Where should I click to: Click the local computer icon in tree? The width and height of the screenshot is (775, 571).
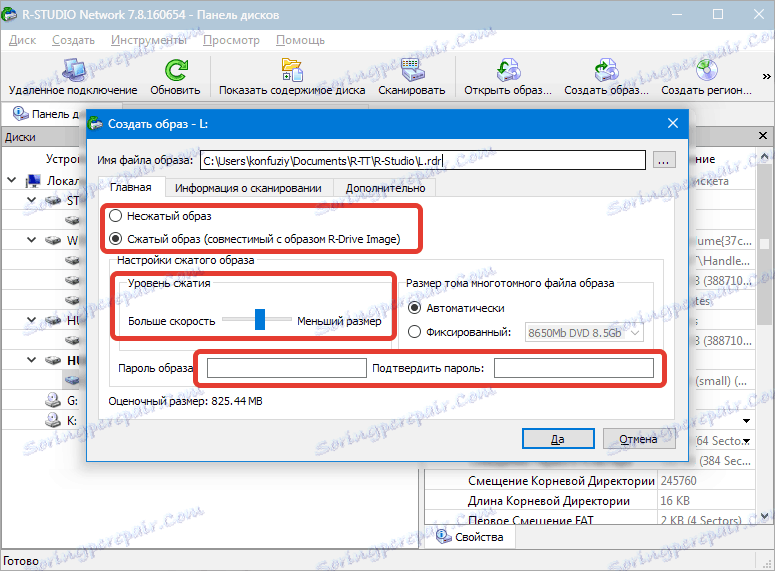33,180
